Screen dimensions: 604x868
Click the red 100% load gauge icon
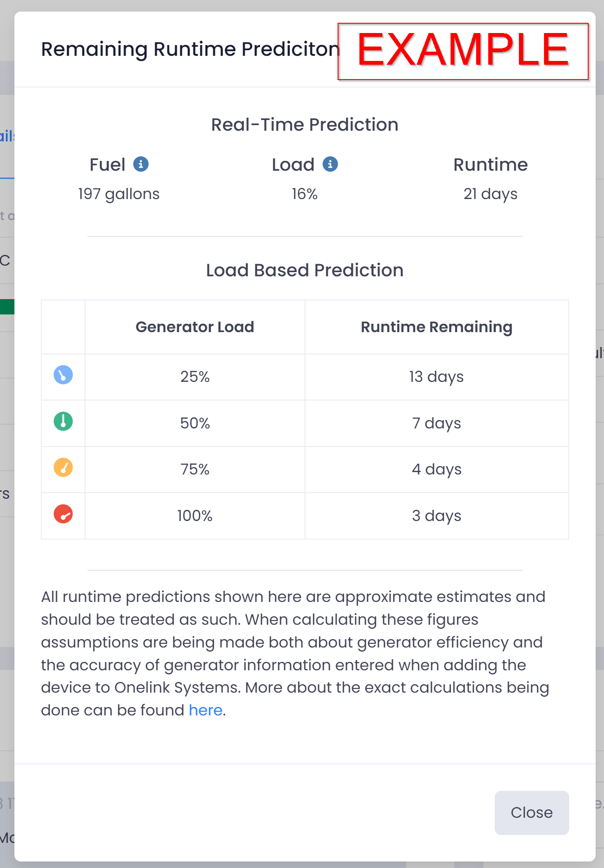63,514
